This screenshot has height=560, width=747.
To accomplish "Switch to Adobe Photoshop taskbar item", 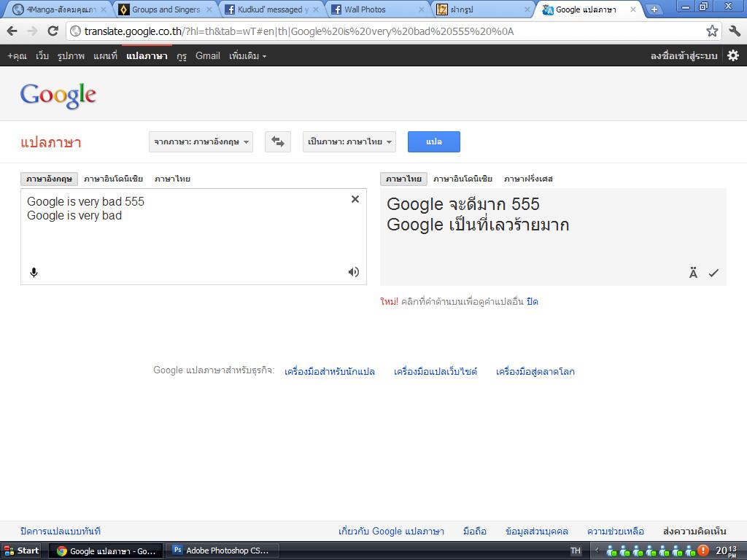I will pyautogui.click(x=222, y=551).
